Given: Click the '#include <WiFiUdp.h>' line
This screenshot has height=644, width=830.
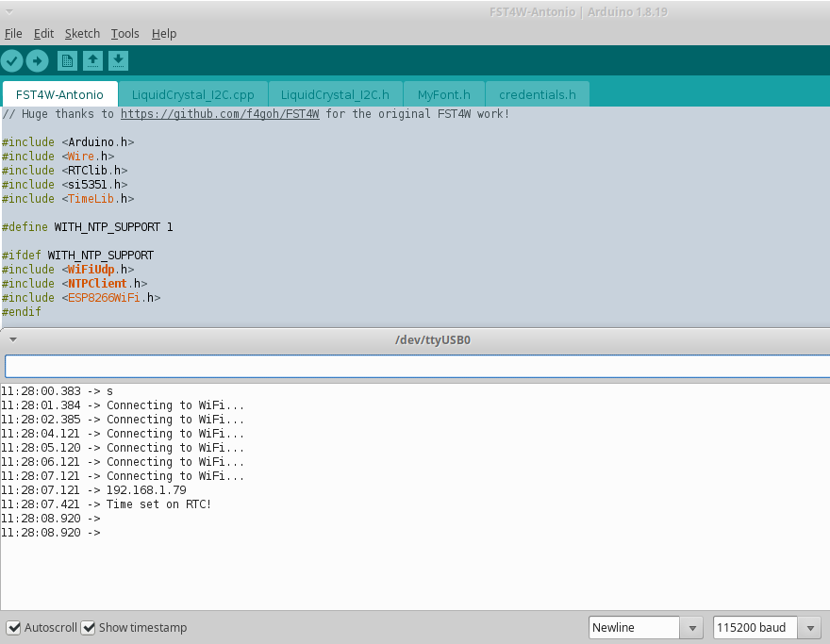Looking at the screenshot, I should pos(68,270).
